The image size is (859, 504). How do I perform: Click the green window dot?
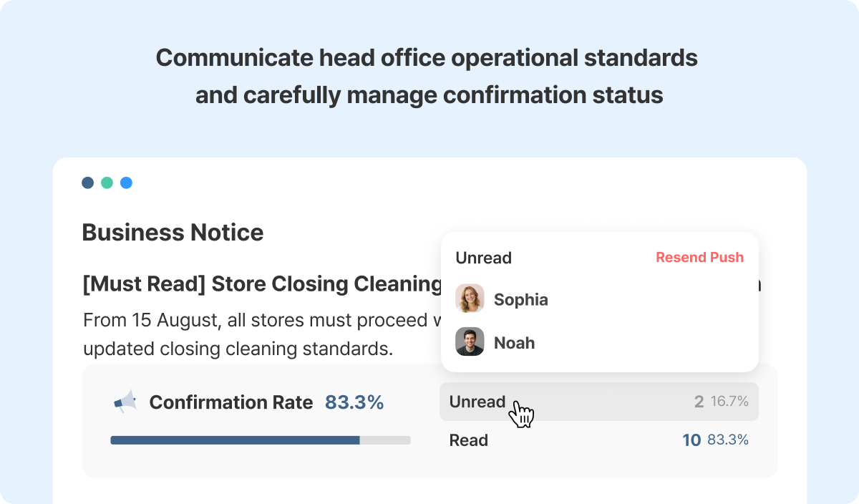(x=107, y=183)
